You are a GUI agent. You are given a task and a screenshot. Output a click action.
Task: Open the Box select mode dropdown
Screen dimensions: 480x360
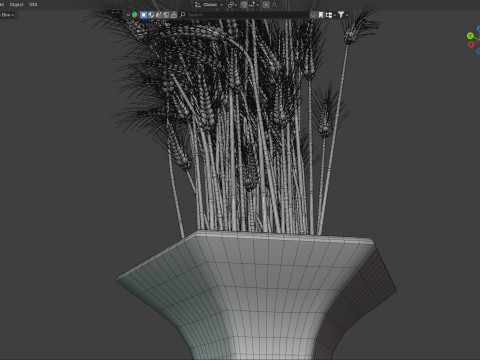pyautogui.click(x=7, y=15)
